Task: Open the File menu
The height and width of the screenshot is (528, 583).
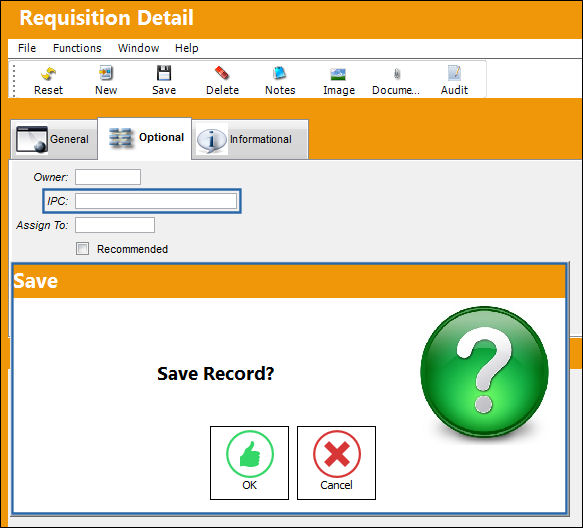Action: pyautogui.click(x=27, y=48)
